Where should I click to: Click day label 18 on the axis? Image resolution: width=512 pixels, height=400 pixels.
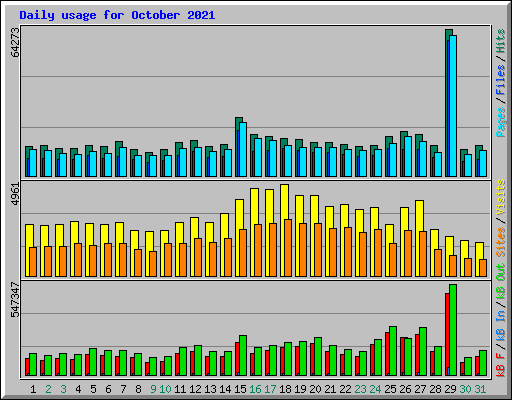[x=285, y=389]
